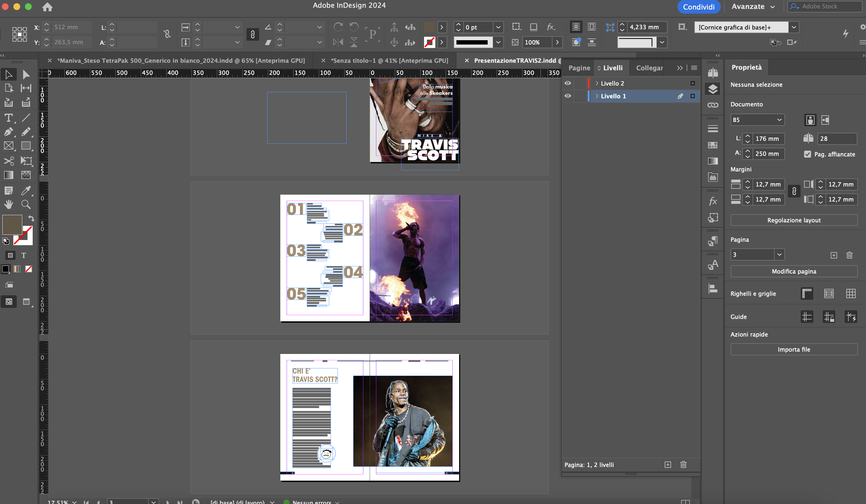Expand Livello 1 layer contents
This screenshot has height=504, width=866.
coord(597,96)
